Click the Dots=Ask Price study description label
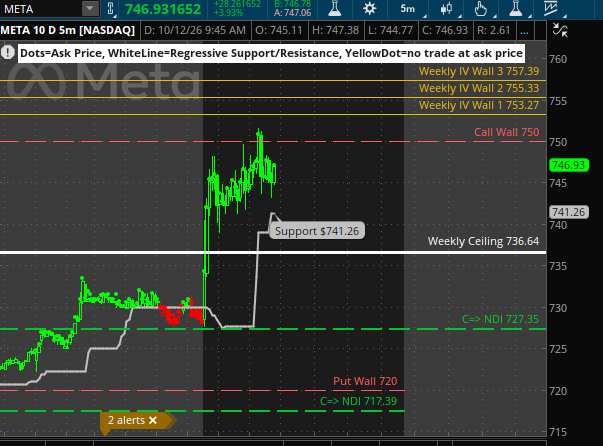Image resolution: width=603 pixels, height=446 pixels. (x=271, y=53)
